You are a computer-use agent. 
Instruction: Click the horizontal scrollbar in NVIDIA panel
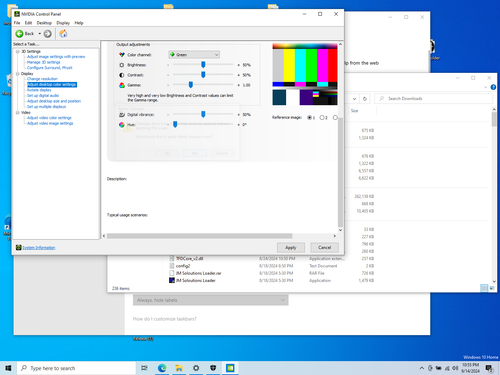click(x=199, y=236)
